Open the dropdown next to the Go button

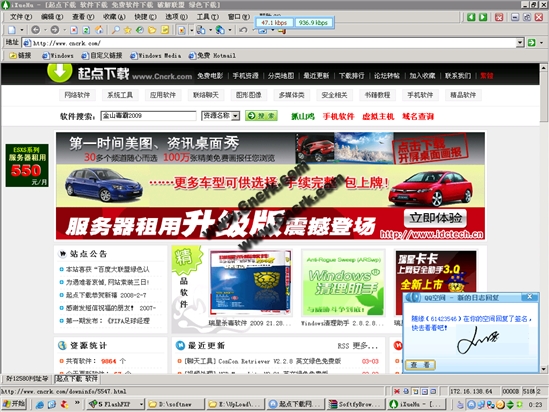[x=541, y=43]
